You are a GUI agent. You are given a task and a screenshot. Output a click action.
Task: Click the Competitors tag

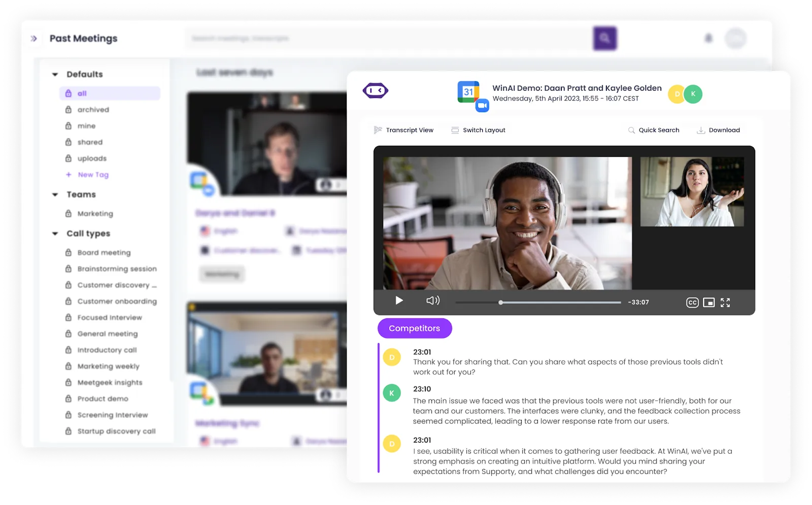click(415, 328)
